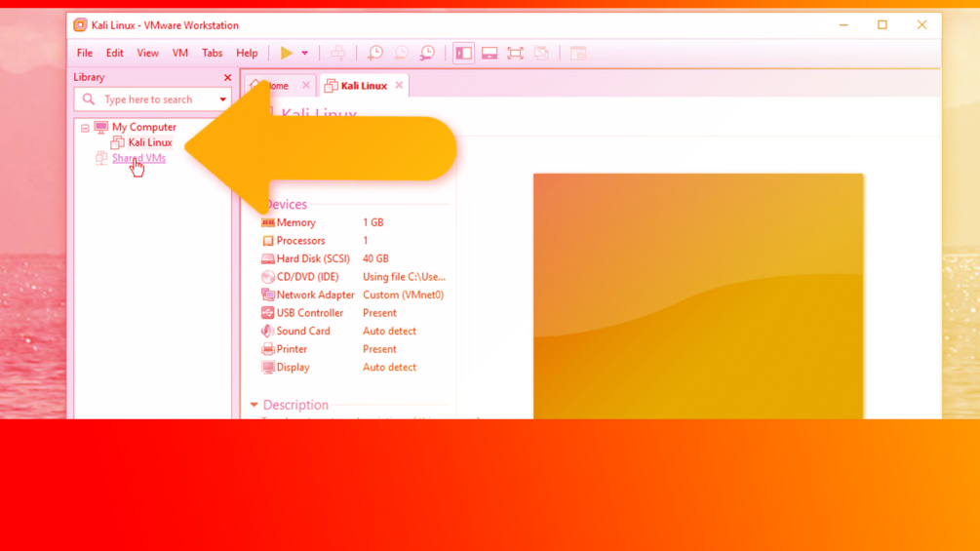Power on the VM with play button
This screenshot has height=551, width=980.
click(x=287, y=53)
